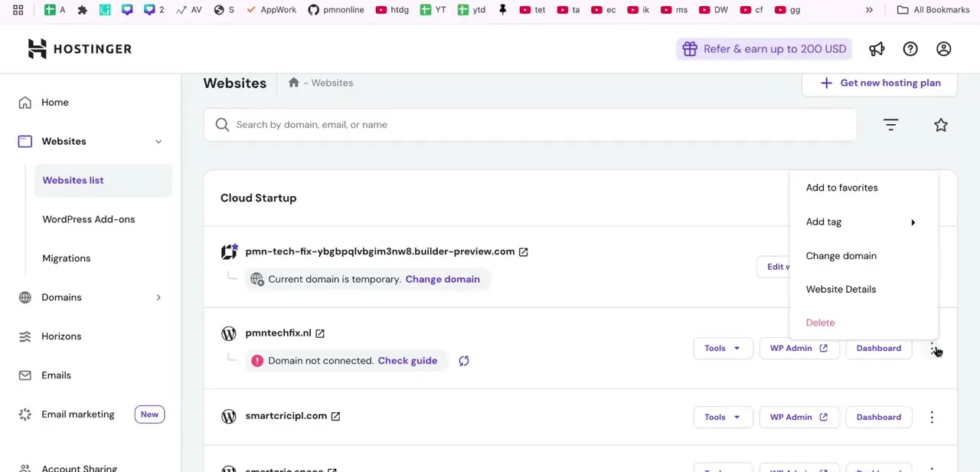
Task: Click the Hostinger logo
Action: [80, 48]
